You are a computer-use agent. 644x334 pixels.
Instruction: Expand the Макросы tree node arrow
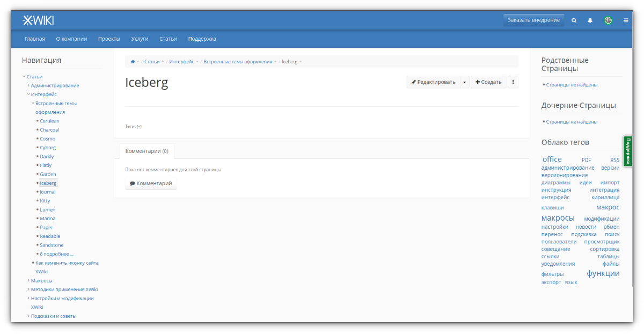(28, 280)
